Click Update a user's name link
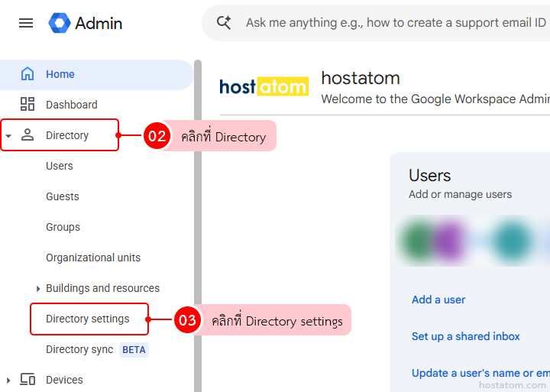Screen dimensions: 550x392 (480, 373)
